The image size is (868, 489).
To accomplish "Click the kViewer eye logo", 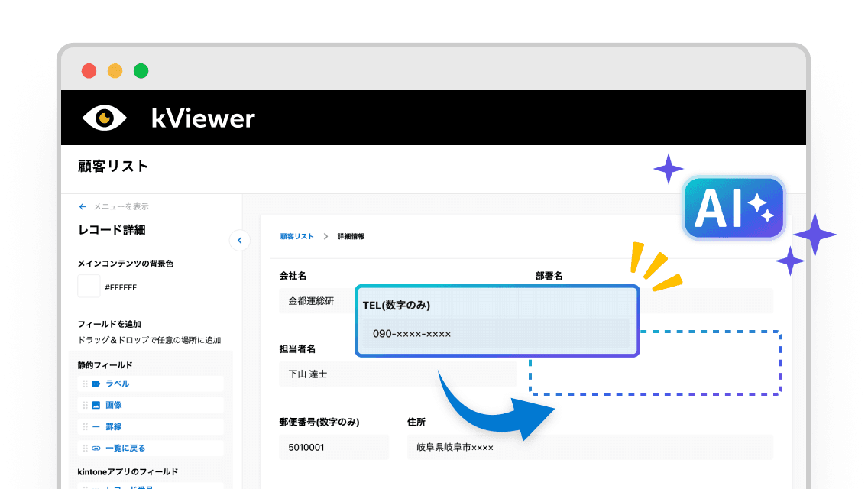I will (x=104, y=118).
